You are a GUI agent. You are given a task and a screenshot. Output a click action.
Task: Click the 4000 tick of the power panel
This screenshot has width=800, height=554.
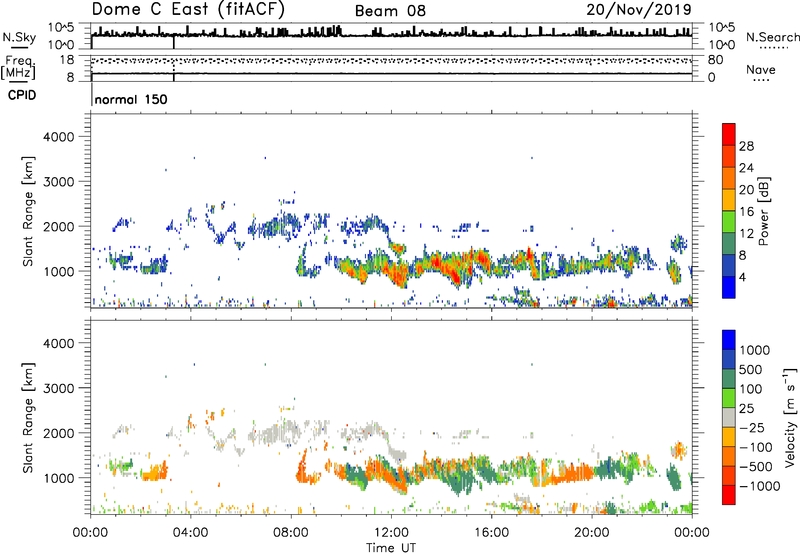[x=59, y=137]
